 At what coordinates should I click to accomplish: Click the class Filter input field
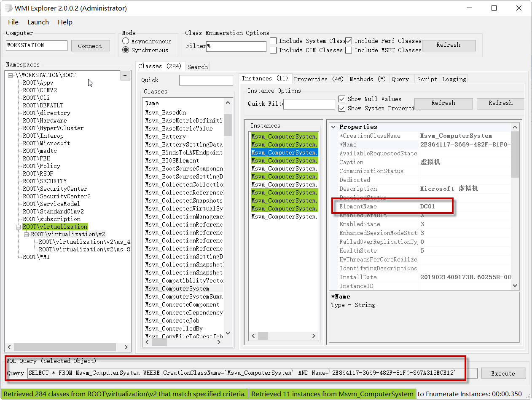tap(236, 46)
